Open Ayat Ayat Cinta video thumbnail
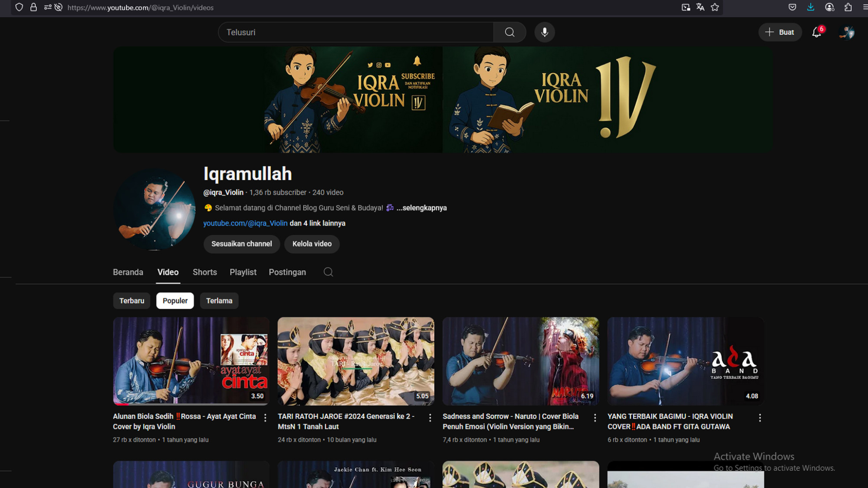The image size is (868, 488). point(191,361)
